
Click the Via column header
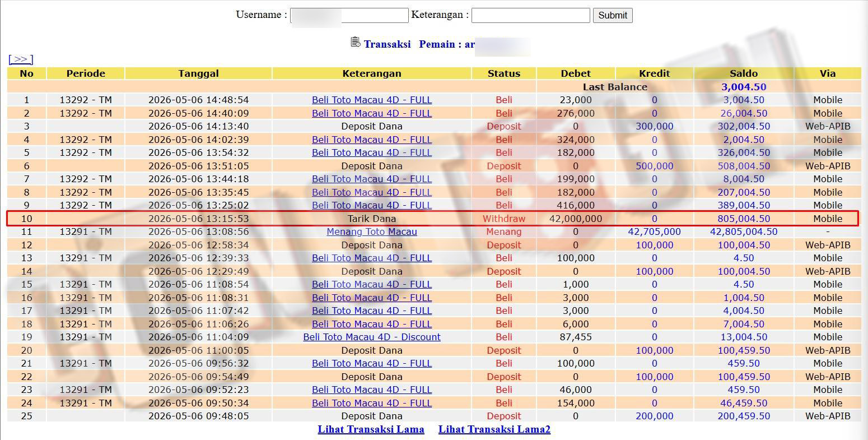[x=828, y=73]
